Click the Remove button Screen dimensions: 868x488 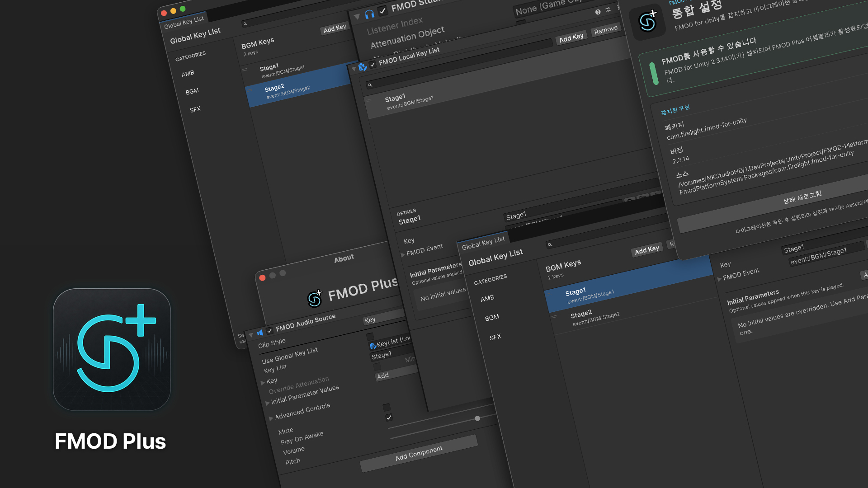click(x=605, y=30)
